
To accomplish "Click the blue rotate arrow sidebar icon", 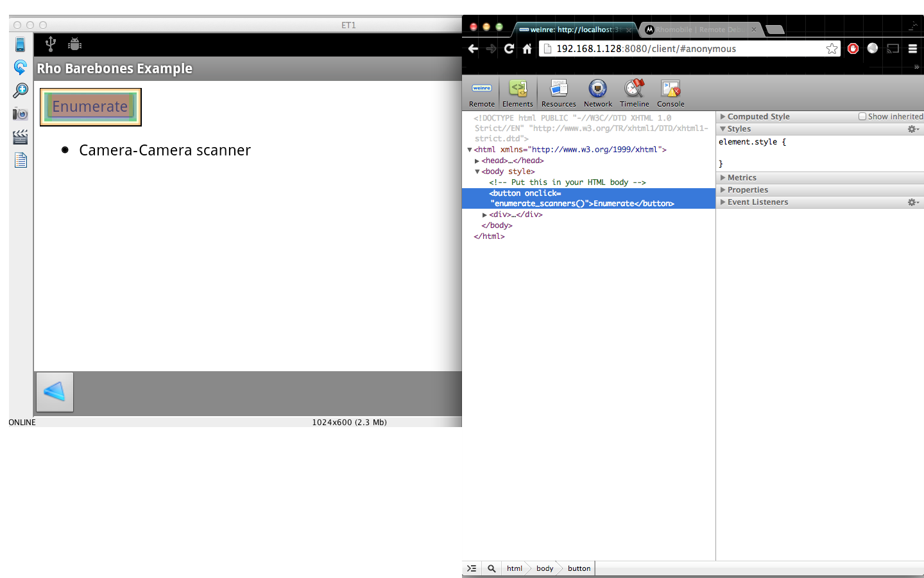I will [x=21, y=67].
